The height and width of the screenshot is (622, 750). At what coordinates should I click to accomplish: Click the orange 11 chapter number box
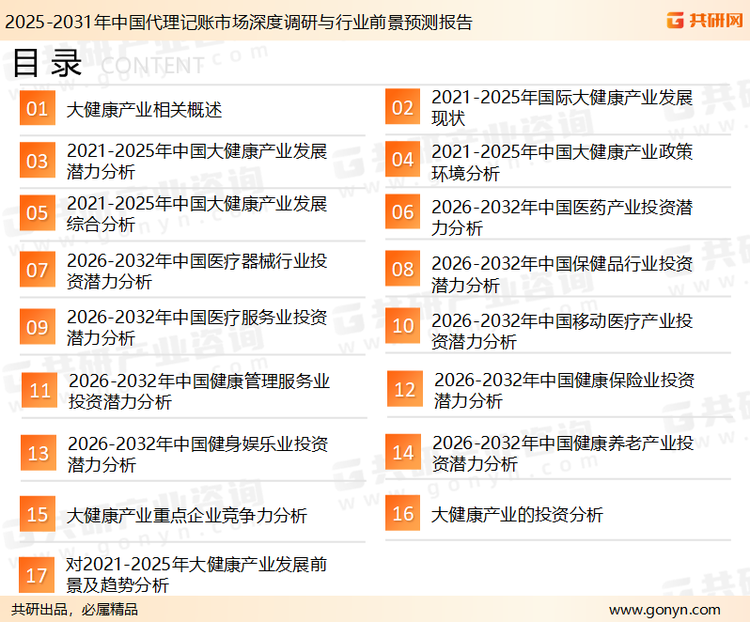40,390
